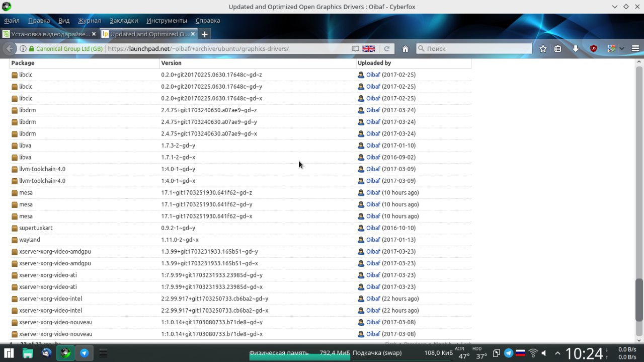Viewport: 644px width, 362px height.
Task: Open xserver-xorg-video-amdgpu gd~y package
Action: 55,252
